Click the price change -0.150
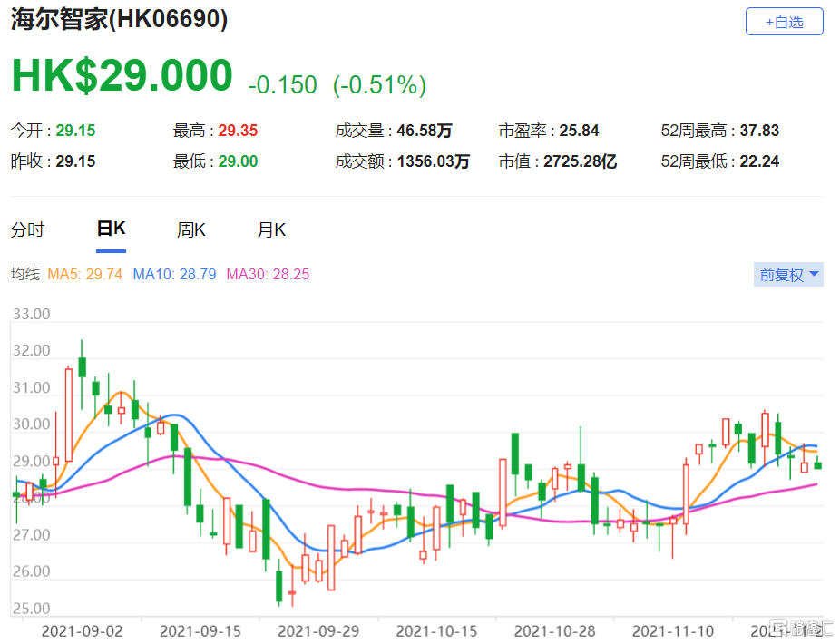 282,84
